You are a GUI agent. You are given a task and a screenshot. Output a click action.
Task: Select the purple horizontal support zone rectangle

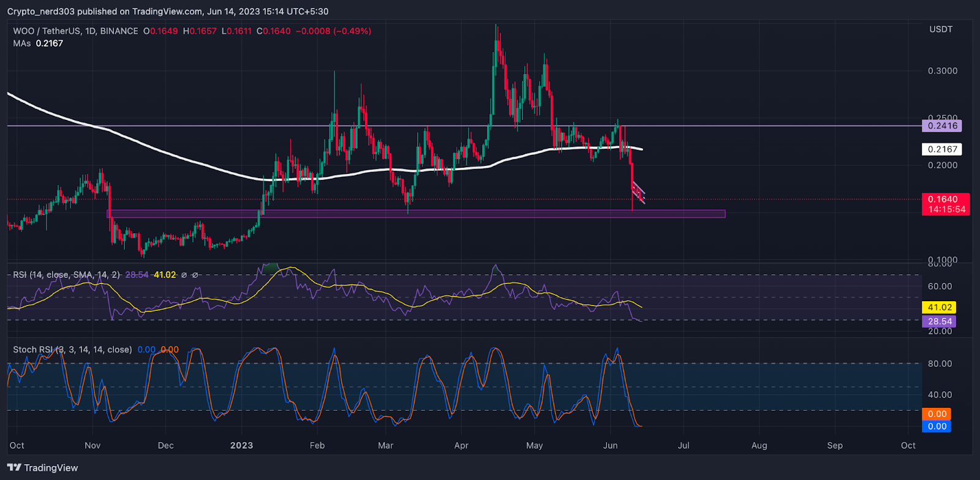click(x=416, y=214)
